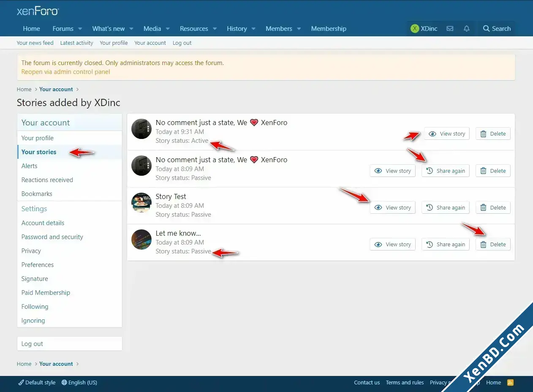Open Latest activity sub-nav link
Screen dimensions: 533x392
pos(76,43)
